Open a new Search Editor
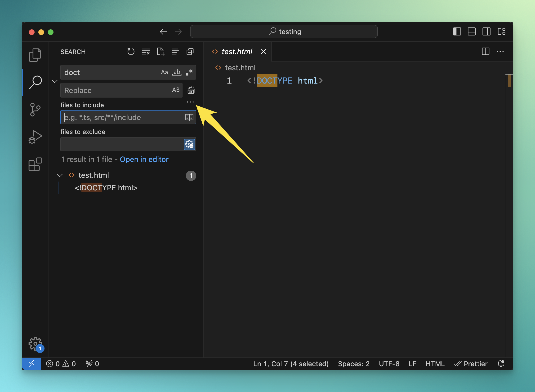 161,52
